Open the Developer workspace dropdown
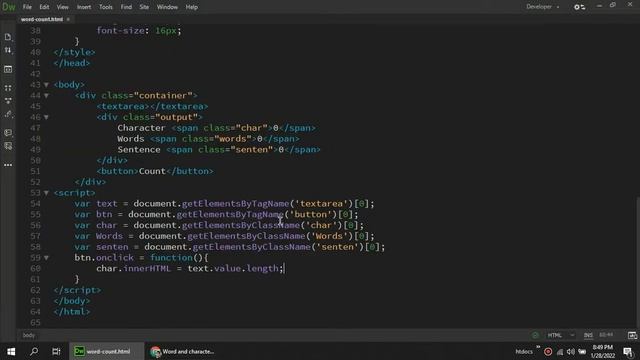 [542, 7]
